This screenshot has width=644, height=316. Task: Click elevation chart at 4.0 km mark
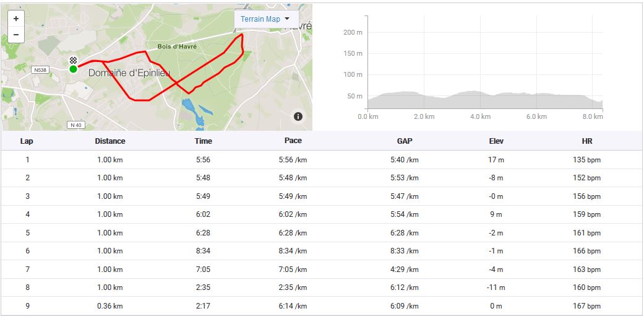(x=476, y=93)
